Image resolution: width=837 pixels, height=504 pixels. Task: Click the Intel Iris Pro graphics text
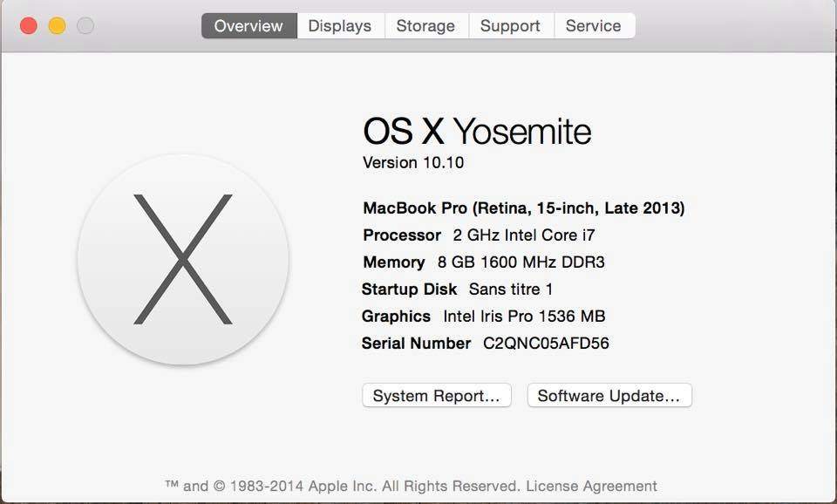pos(524,316)
